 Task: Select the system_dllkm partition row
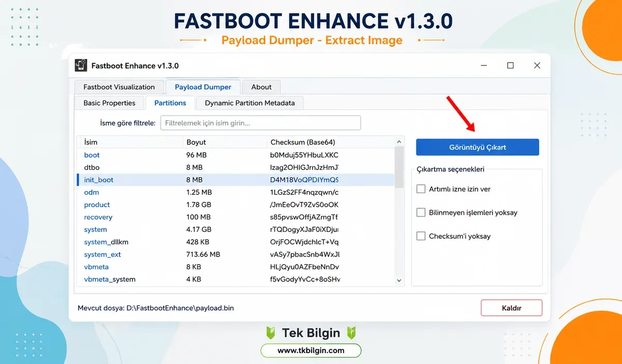tap(236, 242)
